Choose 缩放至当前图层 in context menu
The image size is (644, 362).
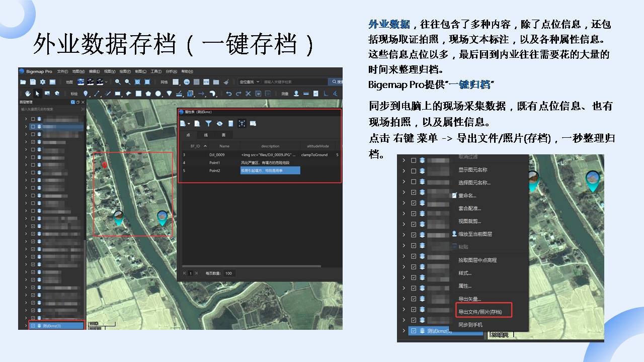[x=475, y=234]
